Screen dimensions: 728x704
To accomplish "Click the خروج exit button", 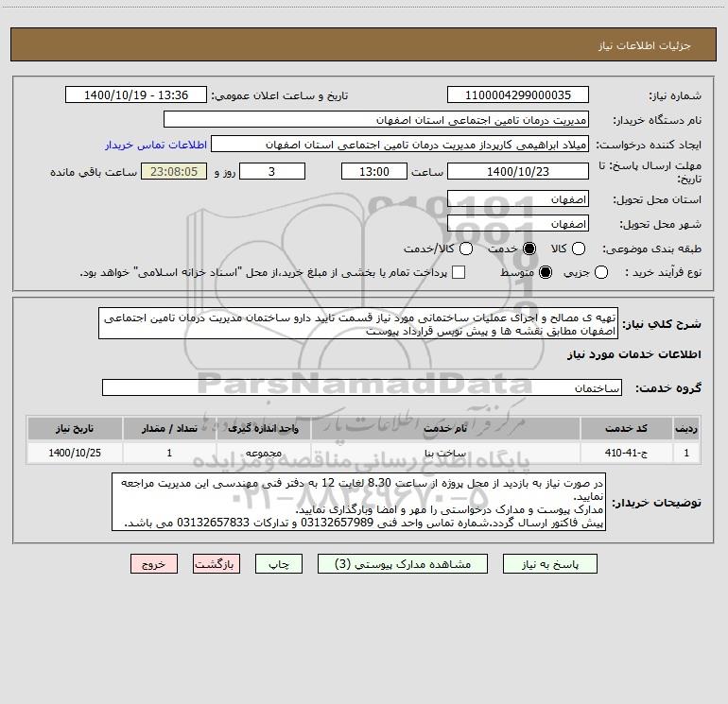I will click(x=154, y=564).
